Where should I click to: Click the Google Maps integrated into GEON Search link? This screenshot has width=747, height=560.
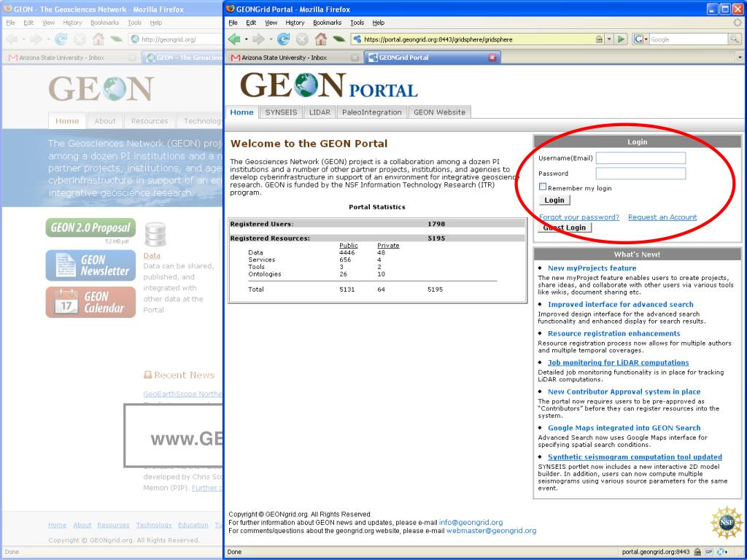(624, 427)
